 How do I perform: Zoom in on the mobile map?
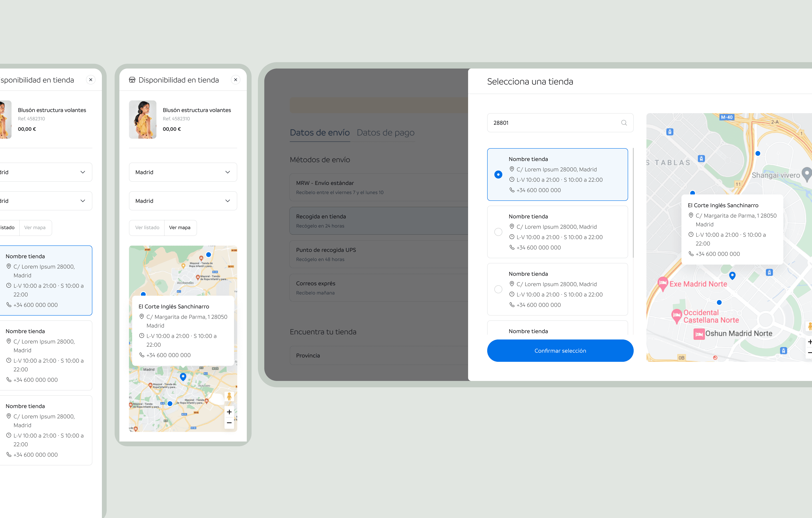(x=229, y=412)
